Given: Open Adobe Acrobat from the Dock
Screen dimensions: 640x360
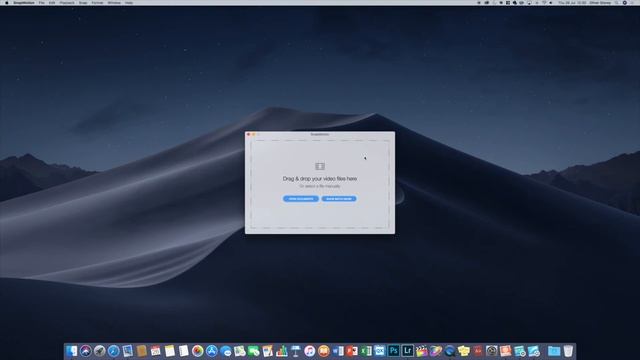Looking at the screenshot, I should pyautogui.click(x=478, y=351).
